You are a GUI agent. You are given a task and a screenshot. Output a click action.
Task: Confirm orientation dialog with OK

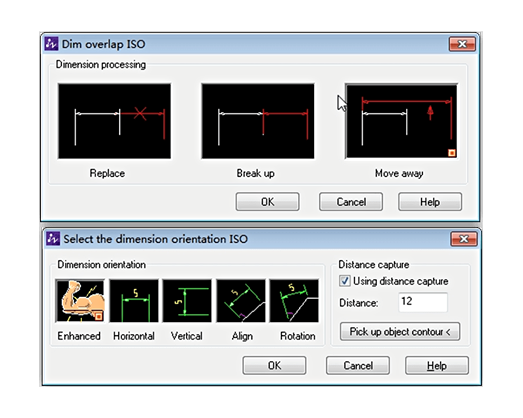click(x=274, y=365)
